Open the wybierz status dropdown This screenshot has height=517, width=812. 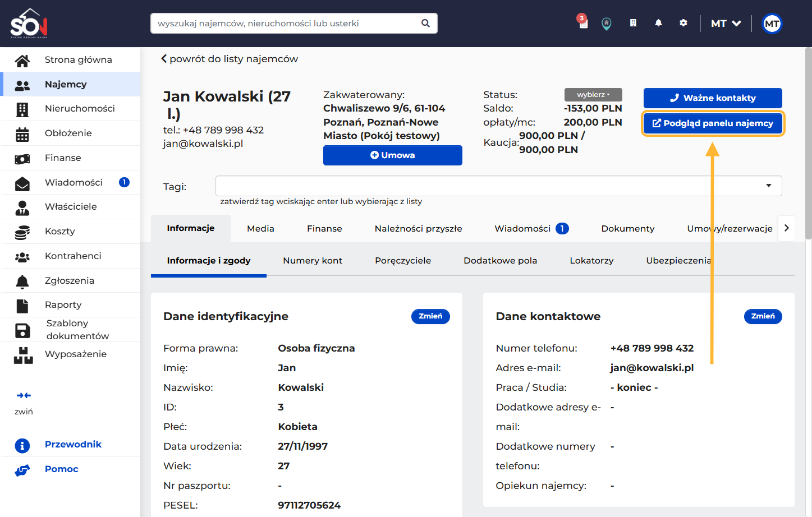click(594, 95)
